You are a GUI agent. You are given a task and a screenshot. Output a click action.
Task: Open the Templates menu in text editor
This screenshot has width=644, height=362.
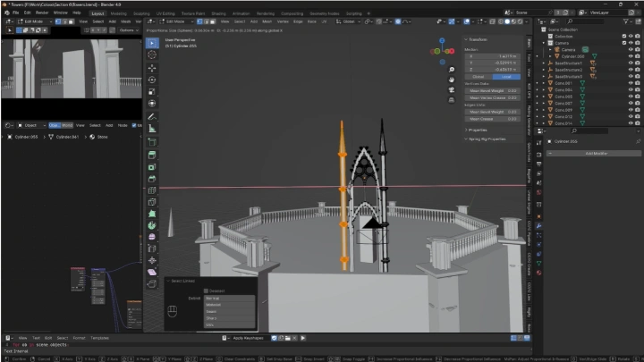[x=99, y=338]
